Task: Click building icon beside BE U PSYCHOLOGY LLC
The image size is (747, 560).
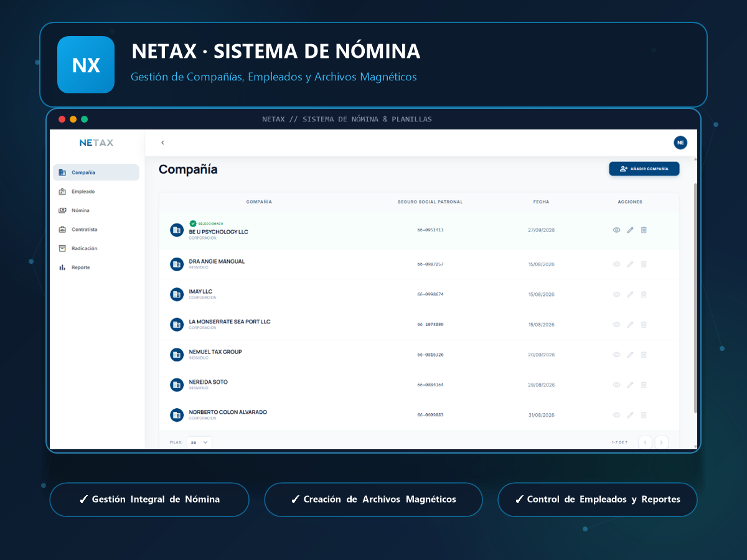Action: pyautogui.click(x=177, y=230)
